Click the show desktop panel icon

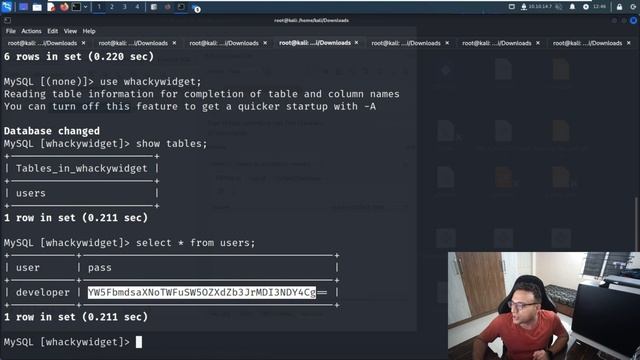tap(23, 7)
